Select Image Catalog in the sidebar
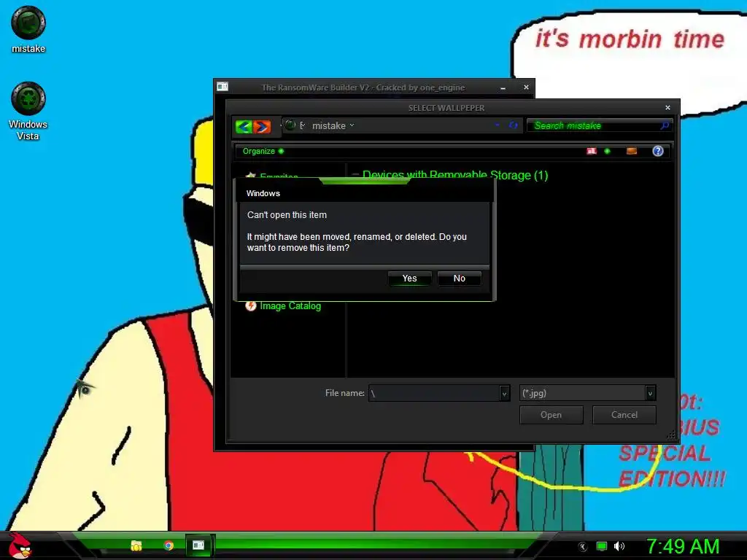The height and width of the screenshot is (560, 747). point(290,306)
